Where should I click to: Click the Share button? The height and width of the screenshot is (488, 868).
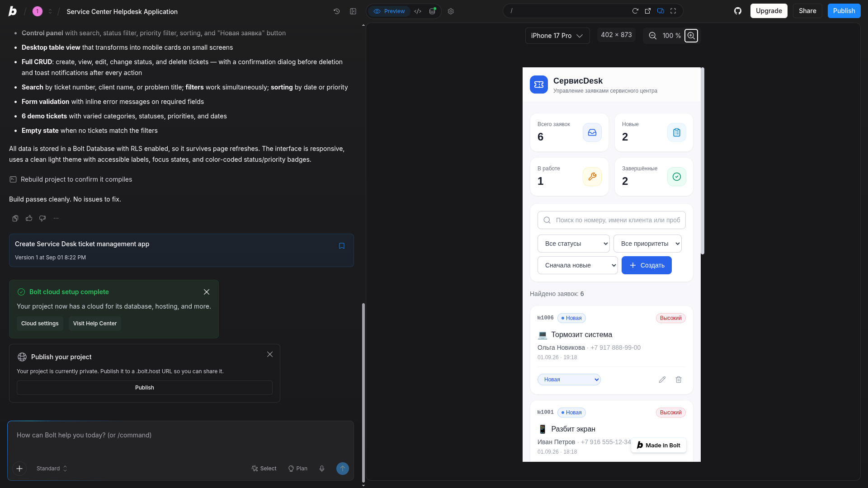(x=807, y=11)
